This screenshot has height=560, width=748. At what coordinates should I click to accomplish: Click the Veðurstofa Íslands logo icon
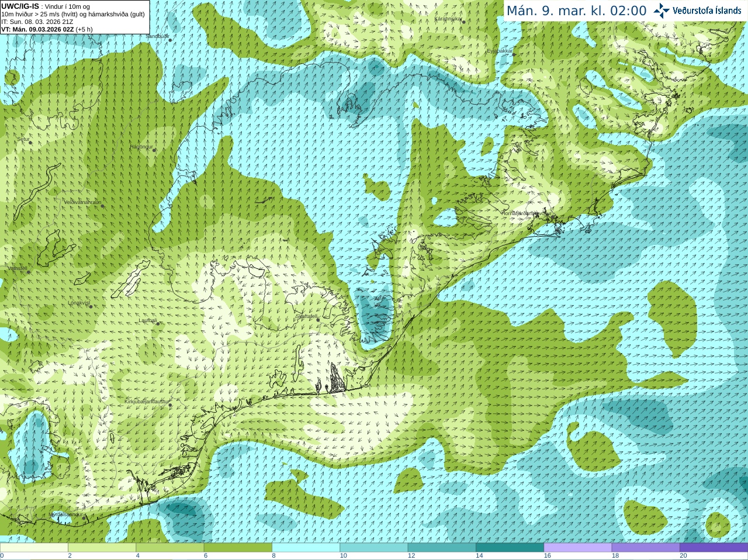[x=662, y=11]
